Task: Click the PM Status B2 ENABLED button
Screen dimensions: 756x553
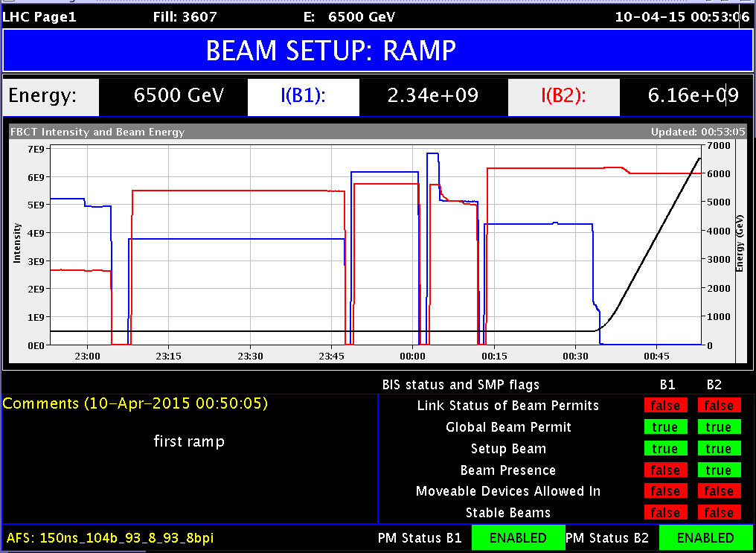Action: pyautogui.click(x=704, y=537)
